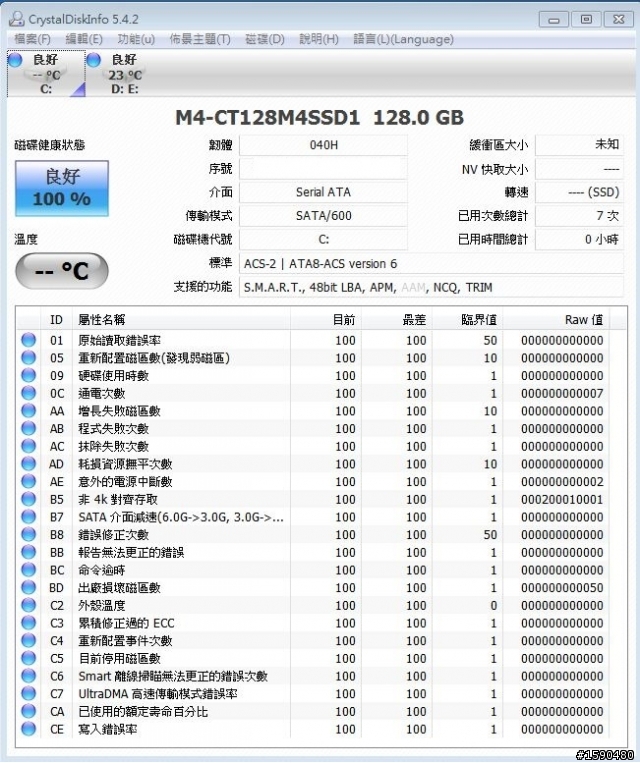Click the 良好 100 % health status button
This screenshot has height=763, width=640.
point(62,188)
